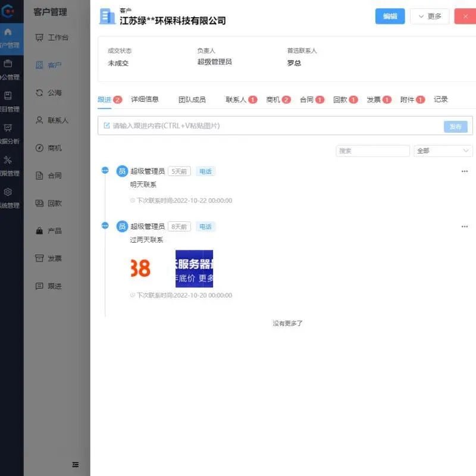Open the ellipsis menu on the first follow-up record

(x=464, y=171)
